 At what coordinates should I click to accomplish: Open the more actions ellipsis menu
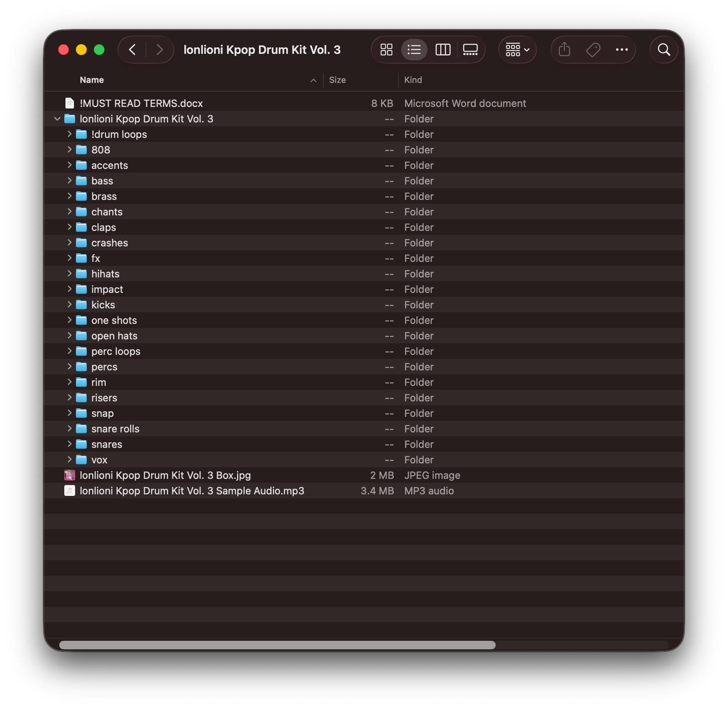(622, 50)
